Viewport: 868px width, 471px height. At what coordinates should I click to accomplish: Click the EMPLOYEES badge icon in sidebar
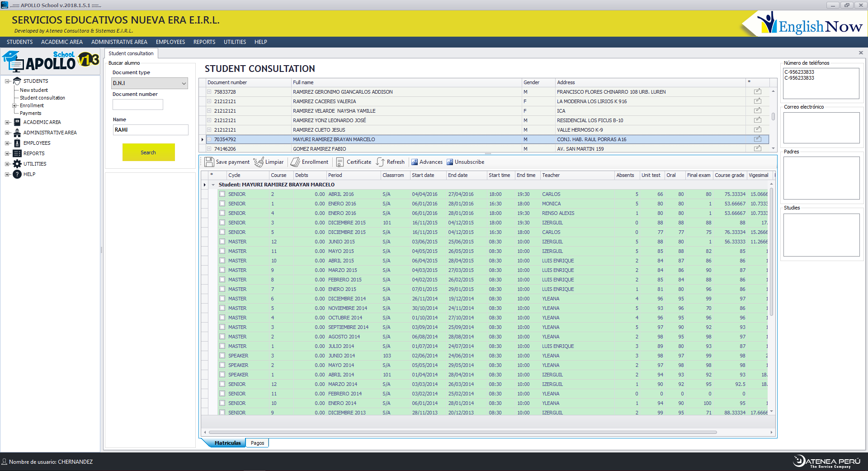[x=17, y=143]
